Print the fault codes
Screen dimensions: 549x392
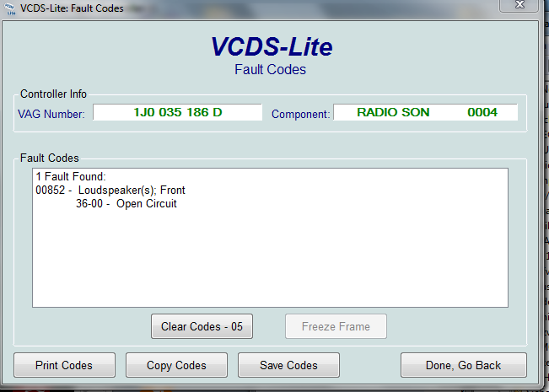coord(64,365)
